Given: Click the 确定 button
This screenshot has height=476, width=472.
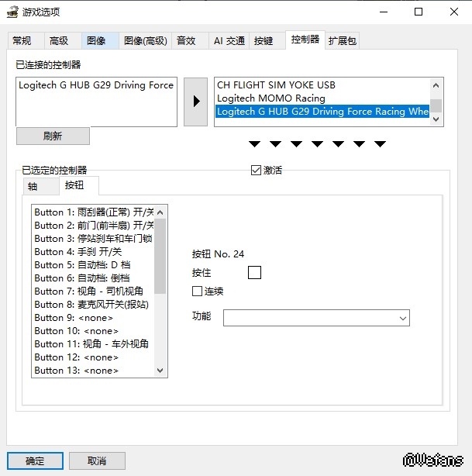Looking at the screenshot, I should (x=35, y=460).
